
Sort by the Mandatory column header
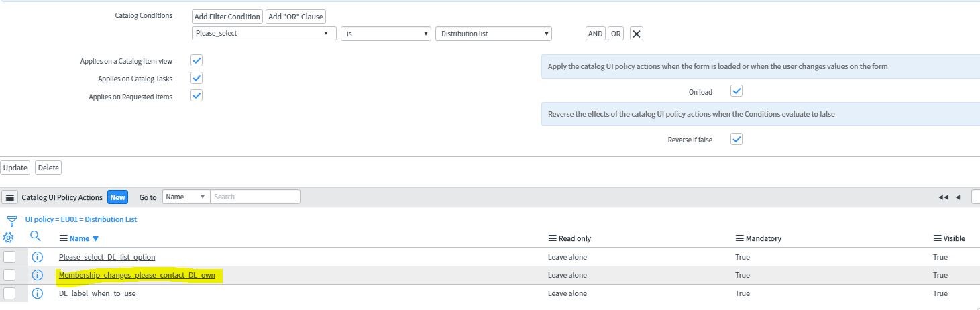click(763, 238)
